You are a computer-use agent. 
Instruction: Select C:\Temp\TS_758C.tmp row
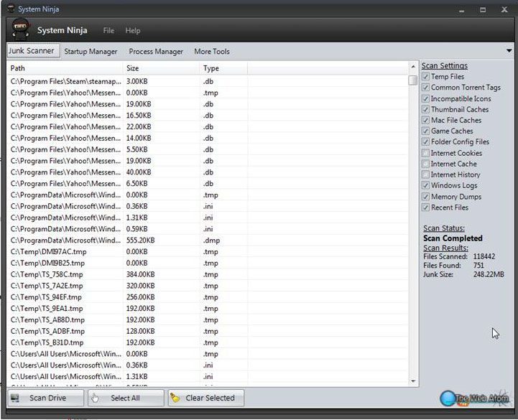(208, 274)
